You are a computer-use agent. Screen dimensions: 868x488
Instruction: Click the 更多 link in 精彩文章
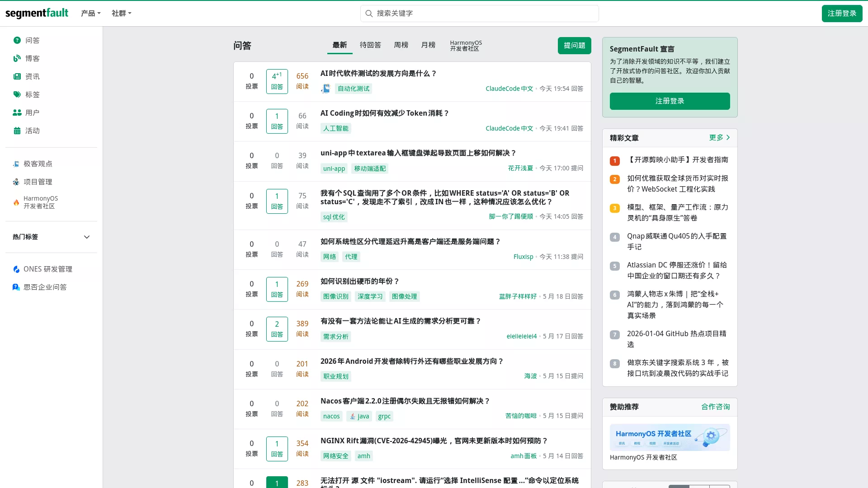(x=719, y=137)
